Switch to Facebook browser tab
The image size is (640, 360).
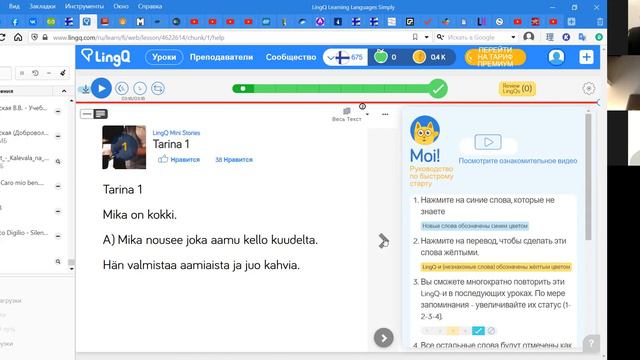tap(15, 22)
